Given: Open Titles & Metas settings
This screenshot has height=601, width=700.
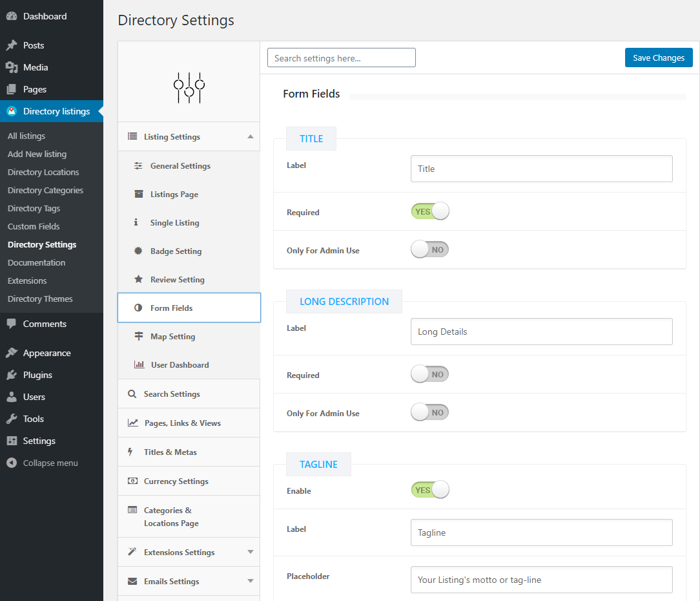Looking at the screenshot, I should tap(189, 452).
